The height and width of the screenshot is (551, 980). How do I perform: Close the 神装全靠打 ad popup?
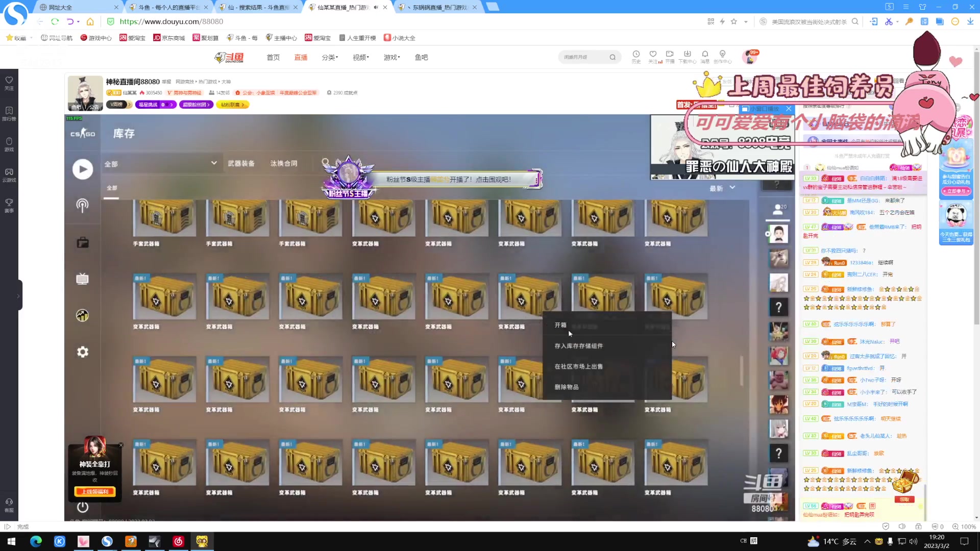coord(121,445)
